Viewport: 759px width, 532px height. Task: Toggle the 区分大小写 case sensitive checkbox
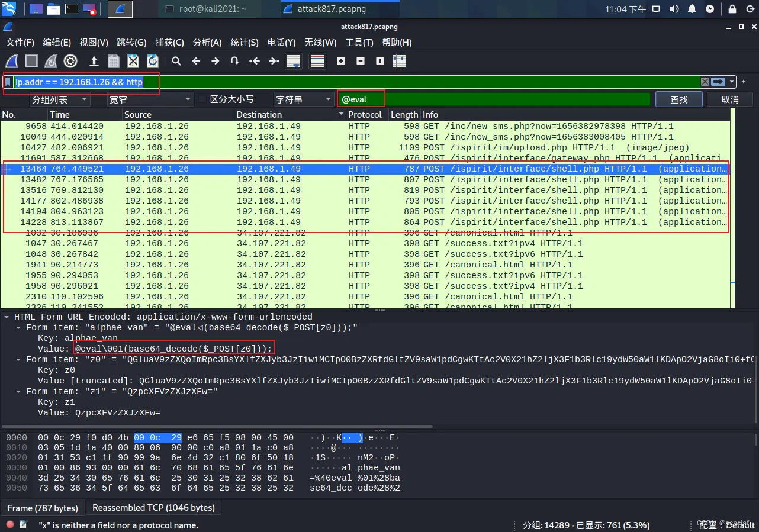click(x=203, y=99)
